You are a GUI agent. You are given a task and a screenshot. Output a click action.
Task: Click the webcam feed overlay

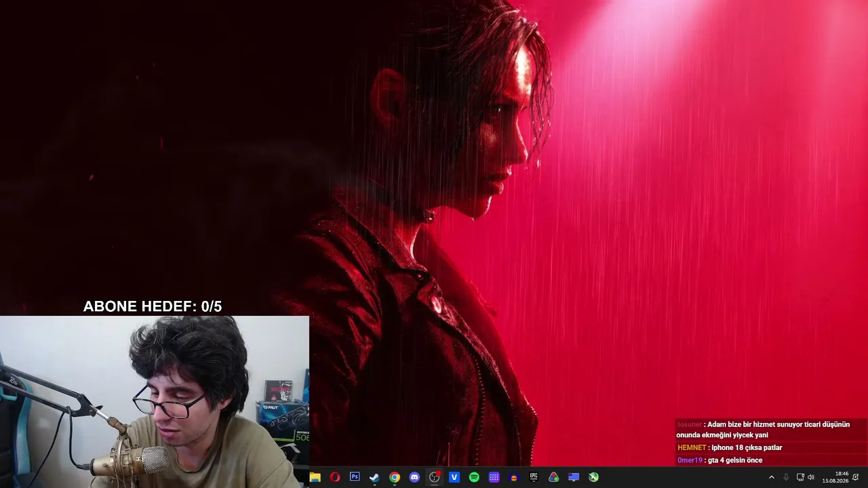[x=155, y=402]
